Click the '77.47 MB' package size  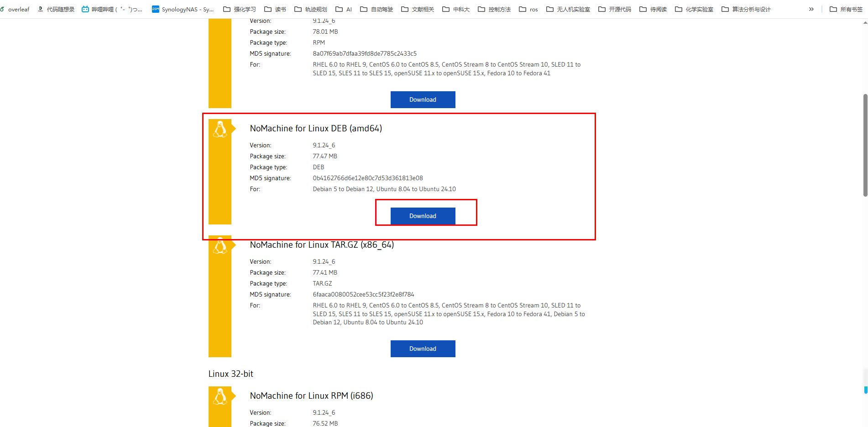tap(325, 156)
